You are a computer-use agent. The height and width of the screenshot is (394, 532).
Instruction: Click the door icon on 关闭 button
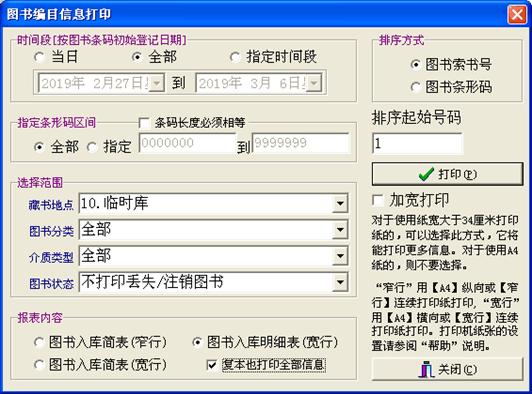(x=426, y=369)
